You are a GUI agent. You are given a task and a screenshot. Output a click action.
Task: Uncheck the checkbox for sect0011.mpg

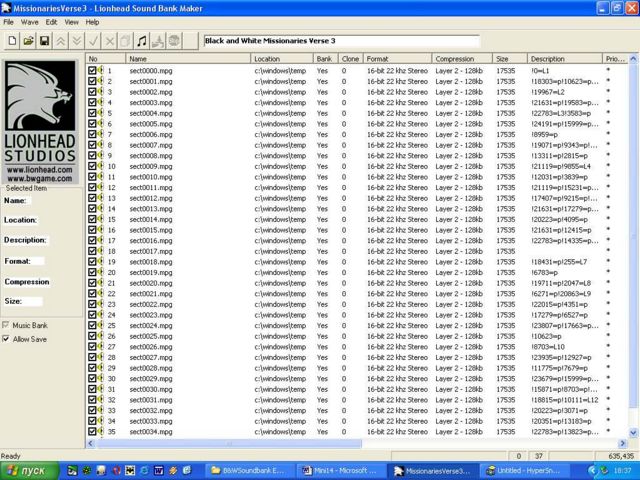coord(92,187)
